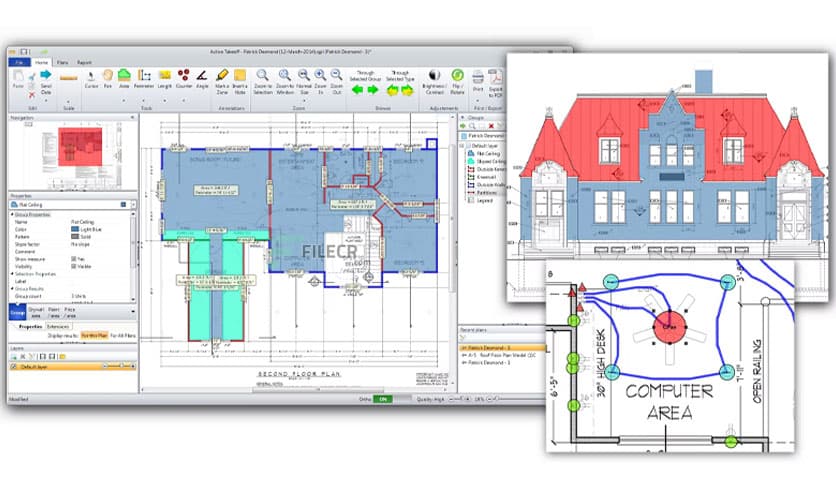Screen dimensions: 836x484
Task: Choose the Perimeter measurement tool
Action: coord(144,78)
